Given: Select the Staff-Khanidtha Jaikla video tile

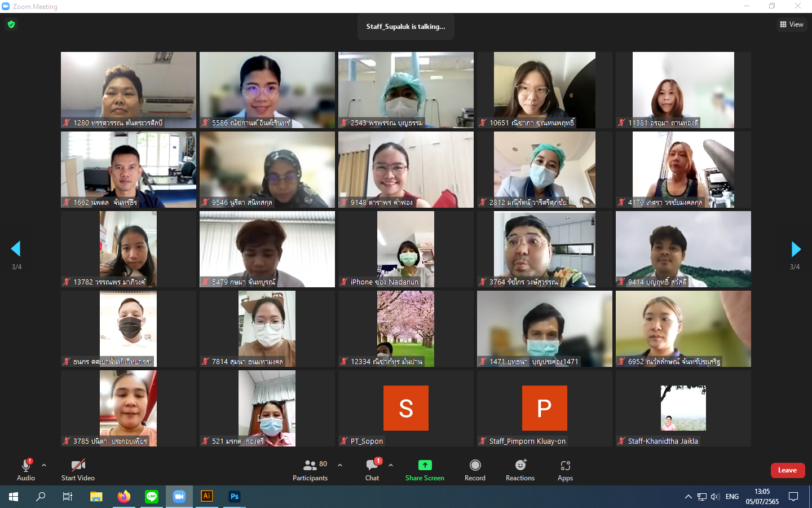Looking at the screenshot, I should click(683, 408).
